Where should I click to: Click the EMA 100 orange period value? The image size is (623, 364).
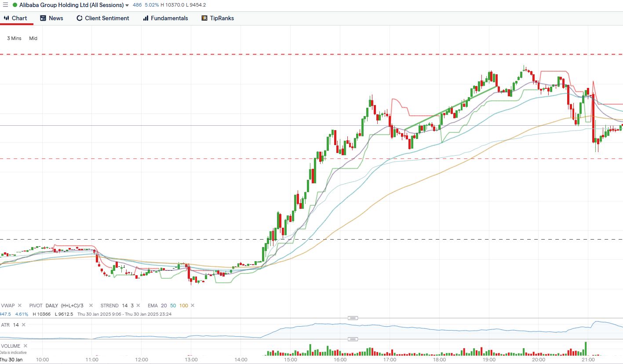(x=184, y=306)
